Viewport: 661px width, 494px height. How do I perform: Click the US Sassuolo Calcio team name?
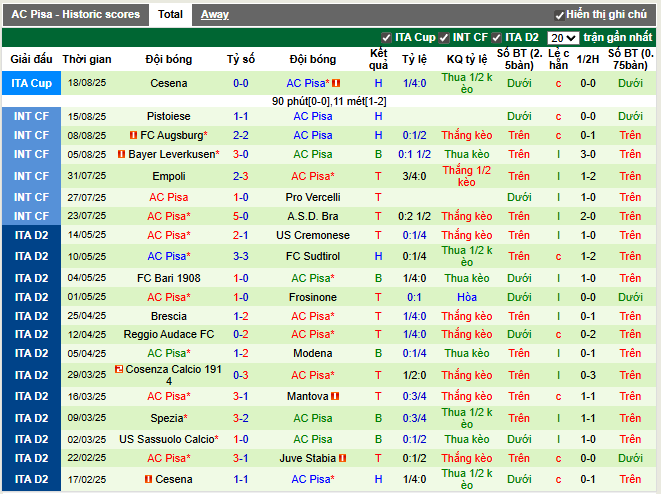(167, 439)
